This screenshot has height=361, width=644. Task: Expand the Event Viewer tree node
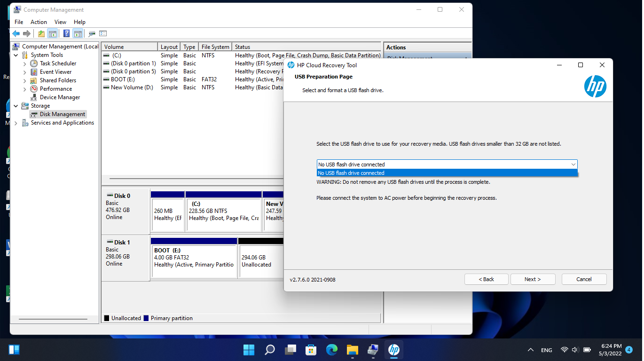coord(25,71)
